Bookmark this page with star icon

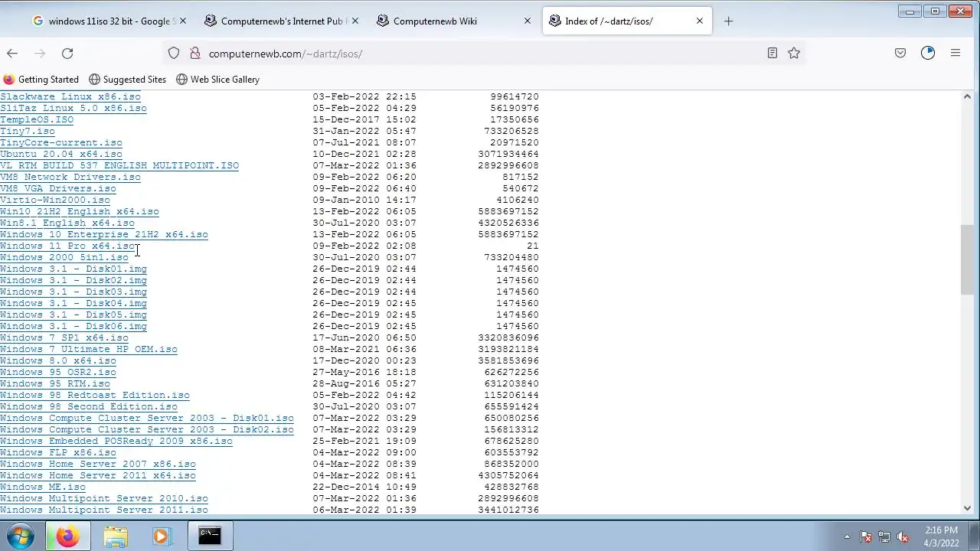tap(794, 53)
